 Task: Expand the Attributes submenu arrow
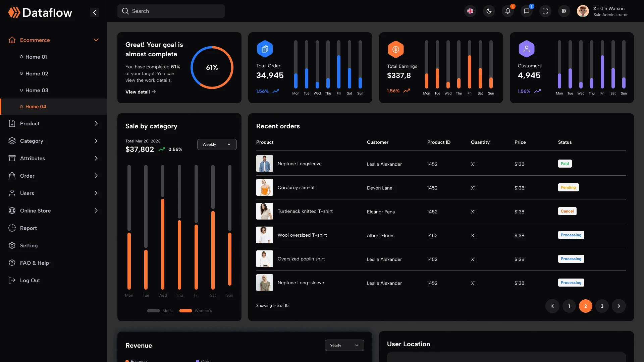pos(96,158)
